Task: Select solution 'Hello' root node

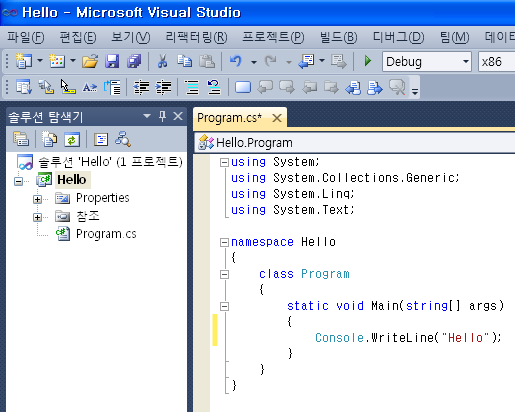Action: (x=110, y=162)
